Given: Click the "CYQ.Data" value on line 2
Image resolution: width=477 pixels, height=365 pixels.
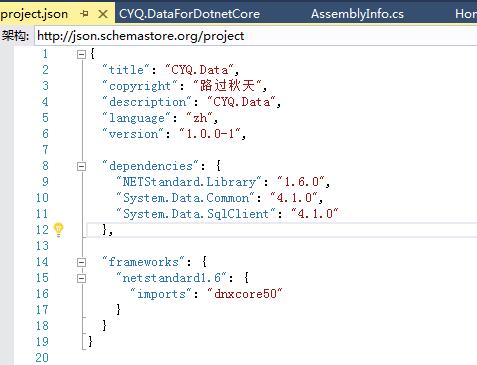Looking at the screenshot, I should tap(199, 70).
